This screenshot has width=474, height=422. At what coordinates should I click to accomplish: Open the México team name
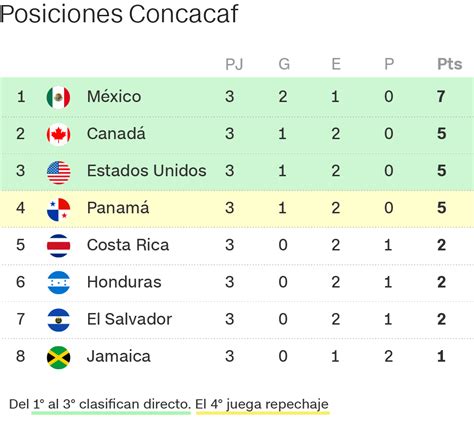[x=114, y=96]
